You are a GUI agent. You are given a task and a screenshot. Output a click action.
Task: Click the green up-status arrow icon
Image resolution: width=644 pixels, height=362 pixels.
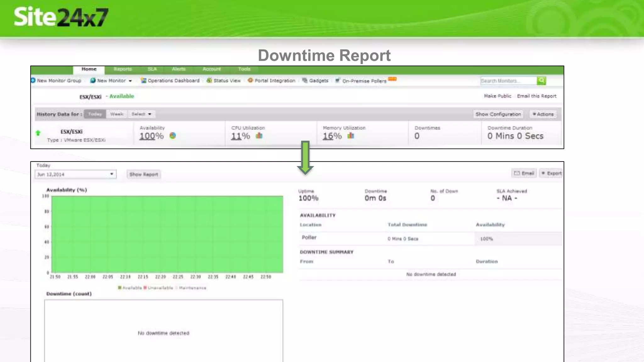click(x=38, y=133)
